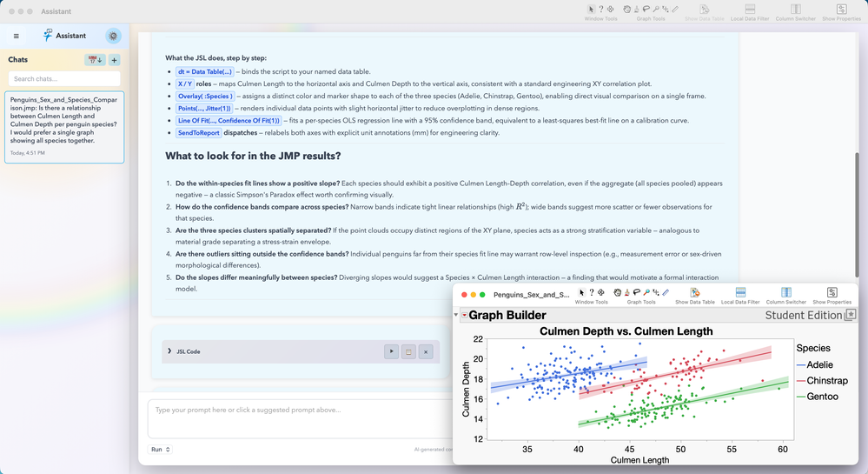This screenshot has width=868, height=474.
Task: Select hand grabber tool in Graph Builder window
Action: [617, 292]
